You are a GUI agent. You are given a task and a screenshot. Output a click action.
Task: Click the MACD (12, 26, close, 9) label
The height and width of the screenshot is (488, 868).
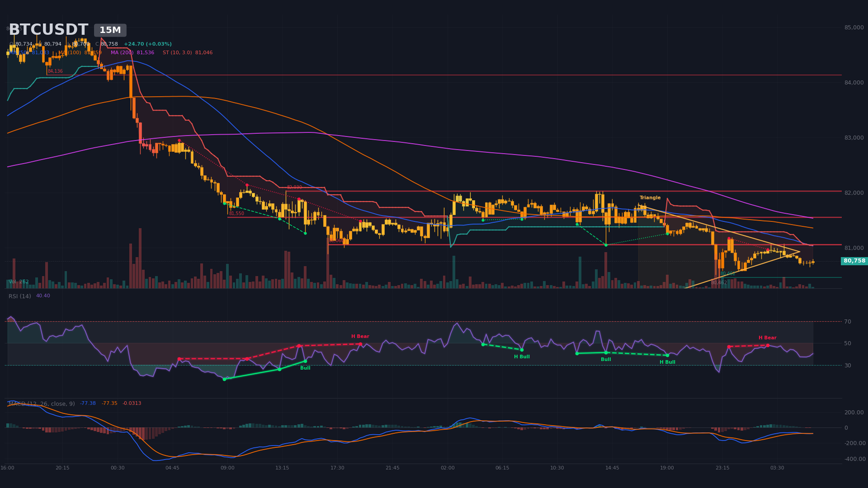tap(42, 403)
